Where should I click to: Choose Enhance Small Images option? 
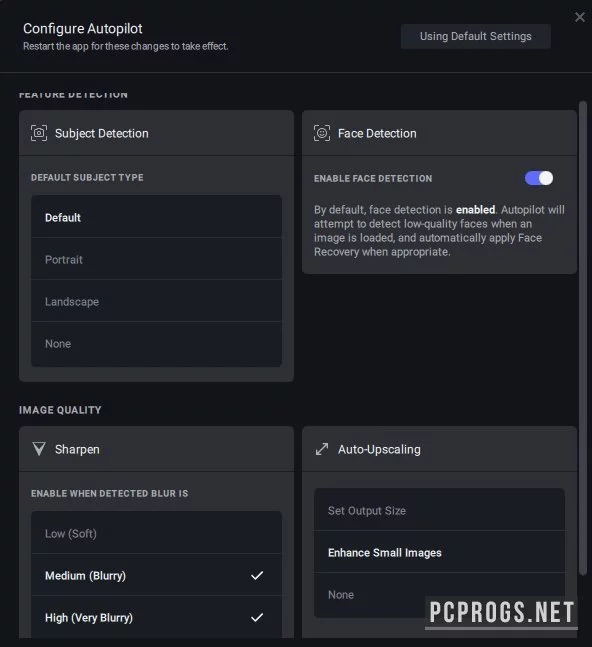[x=439, y=552]
